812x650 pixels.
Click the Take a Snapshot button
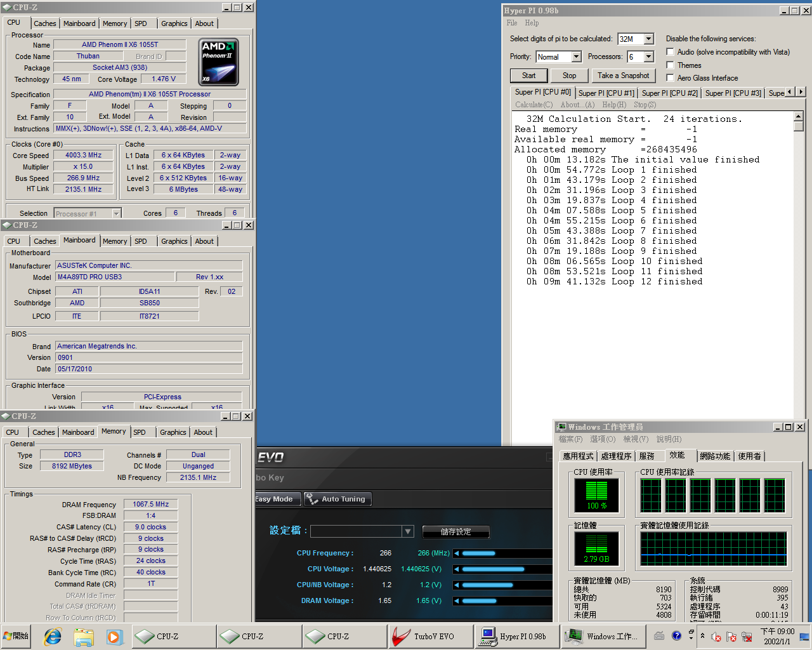click(624, 76)
